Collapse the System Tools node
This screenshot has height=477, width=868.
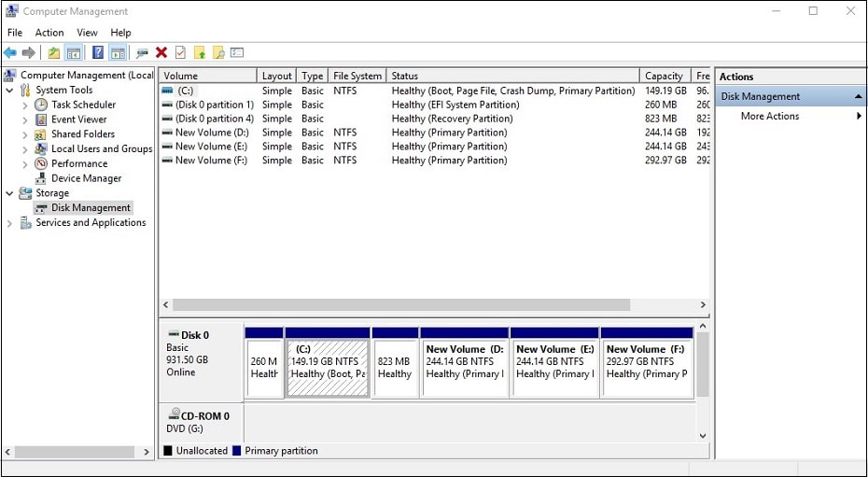(9, 91)
